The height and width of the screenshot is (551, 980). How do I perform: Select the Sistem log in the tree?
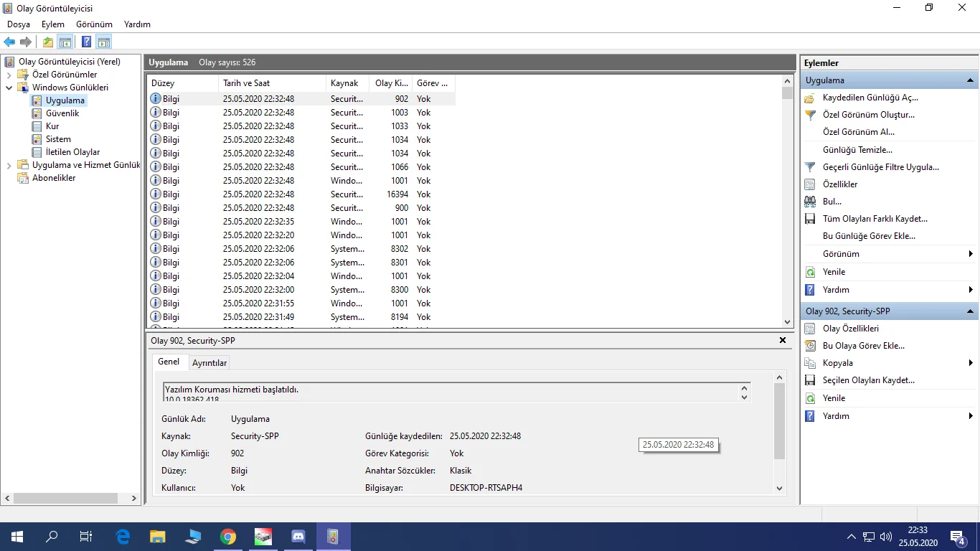(x=58, y=139)
